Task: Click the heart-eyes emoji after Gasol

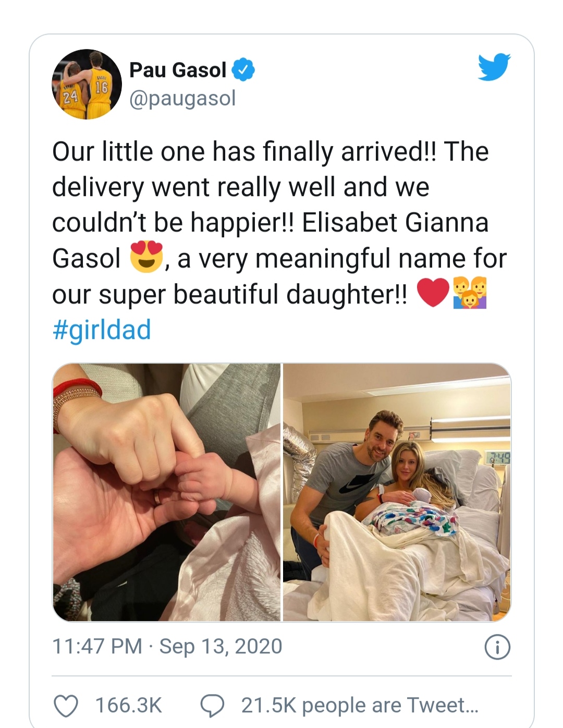Action: pyautogui.click(x=146, y=258)
